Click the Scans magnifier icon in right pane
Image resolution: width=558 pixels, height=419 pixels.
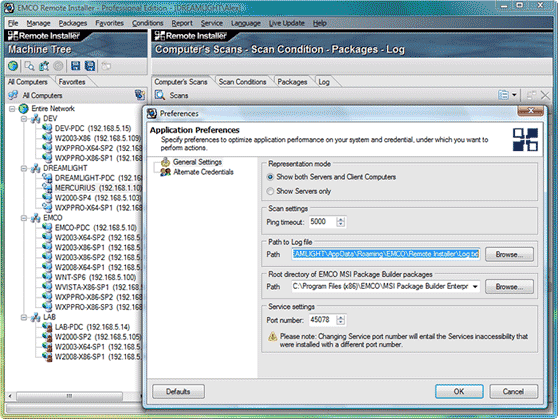click(x=160, y=95)
